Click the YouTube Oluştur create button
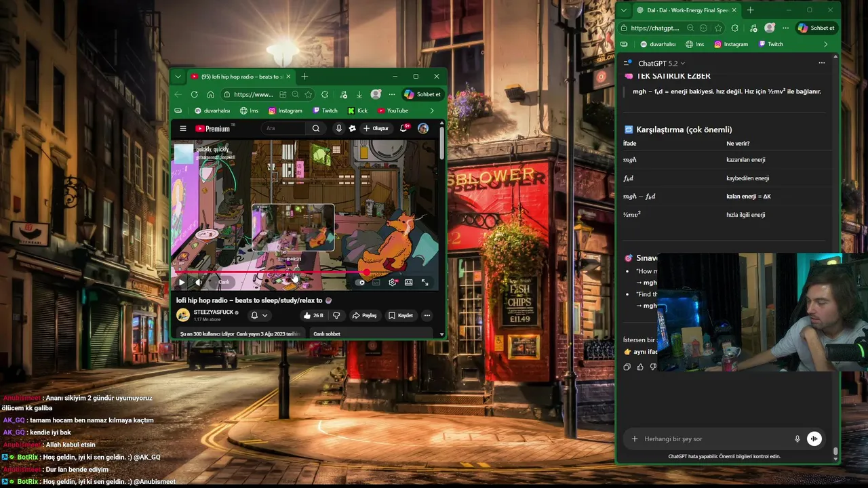The width and height of the screenshot is (868, 488). click(x=376, y=128)
